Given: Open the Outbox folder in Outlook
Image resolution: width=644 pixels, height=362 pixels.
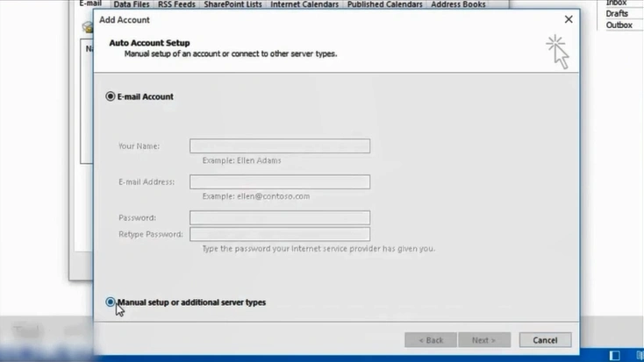Looking at the screenshot, I should (619, 25).
